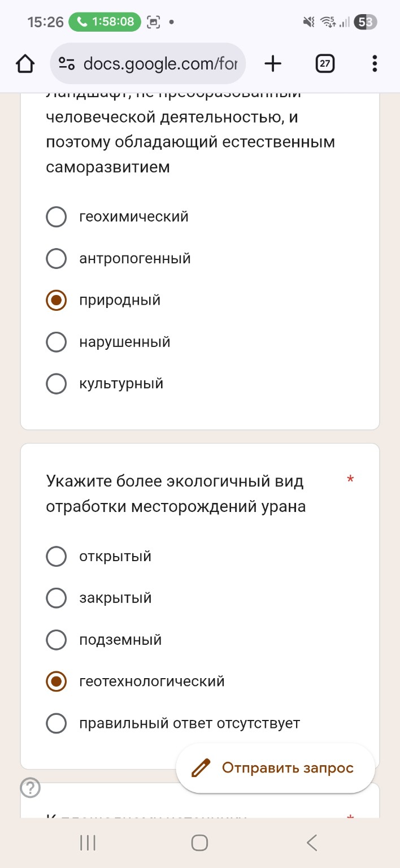Select 'подземный' as the mining method

click(56, 640)
